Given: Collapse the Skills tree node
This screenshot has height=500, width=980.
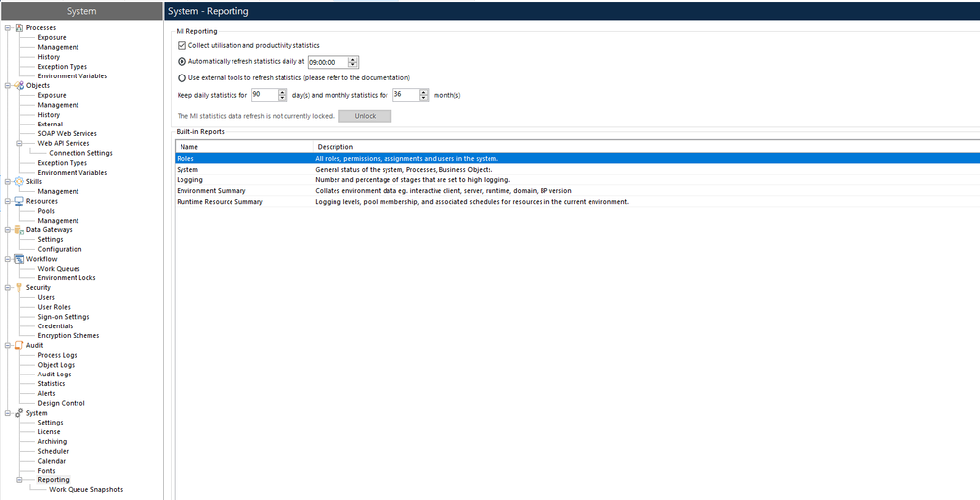Looking at the screenshot, I should coord(8,182).
